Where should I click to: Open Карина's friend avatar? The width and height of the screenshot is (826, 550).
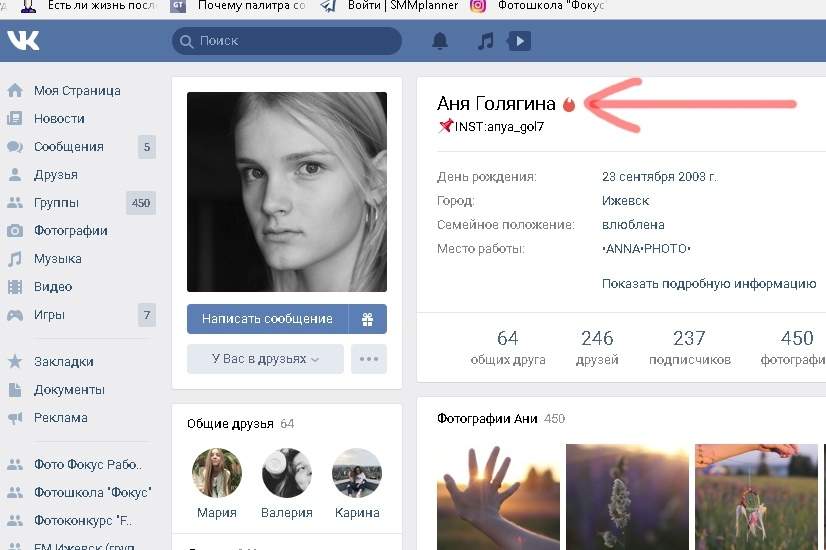357,473
